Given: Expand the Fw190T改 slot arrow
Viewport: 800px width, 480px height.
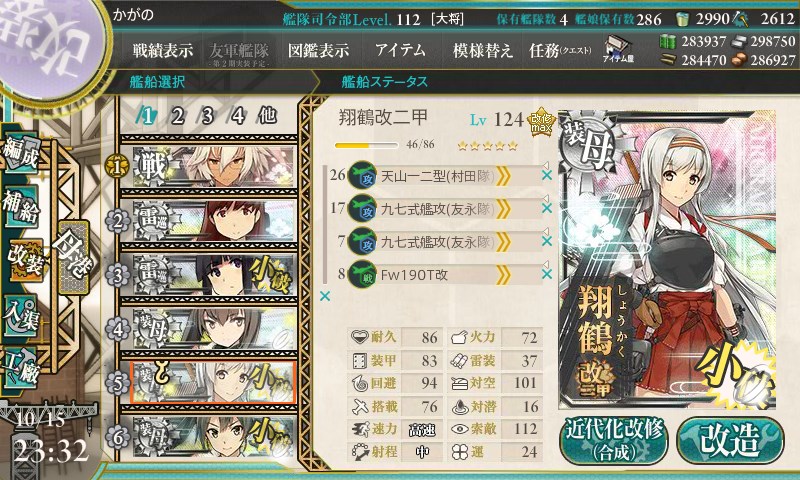Looking at the screenshot, I should coord(503,275).
